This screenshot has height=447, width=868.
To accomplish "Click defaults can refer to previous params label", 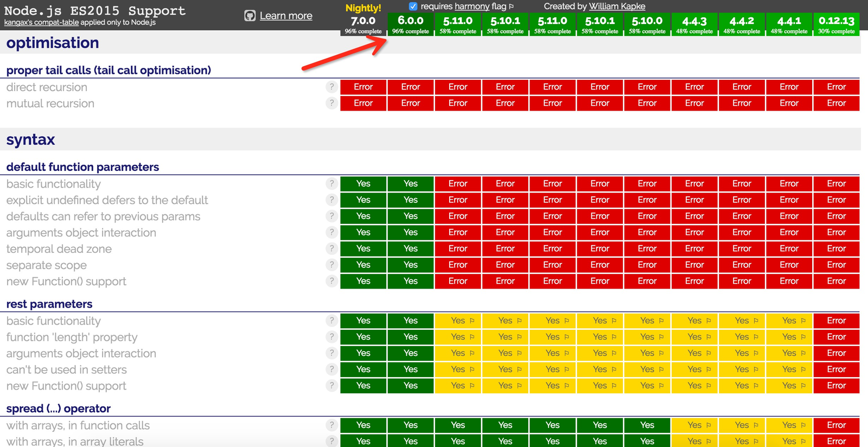I will (x=103, y=216).
